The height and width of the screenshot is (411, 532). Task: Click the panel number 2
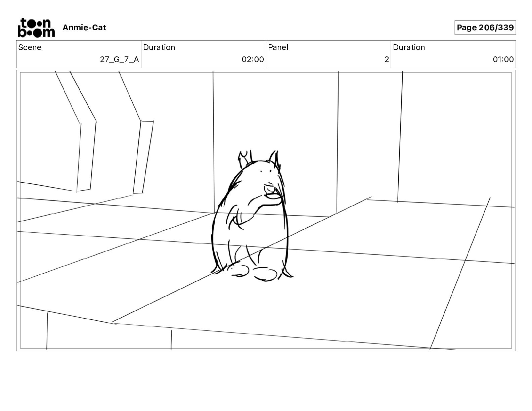[387, 59]
